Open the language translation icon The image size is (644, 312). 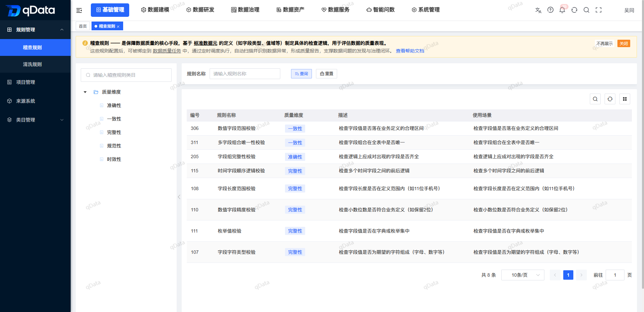tap(538, 10)
